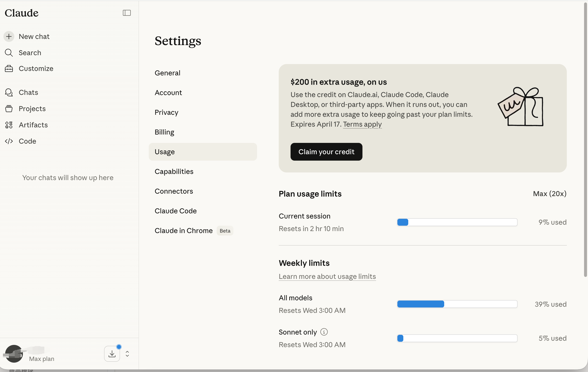The height and width of the screenshot is (372, 588).
Task: Open Chats using the bubble icon
Action: [9, 92]
